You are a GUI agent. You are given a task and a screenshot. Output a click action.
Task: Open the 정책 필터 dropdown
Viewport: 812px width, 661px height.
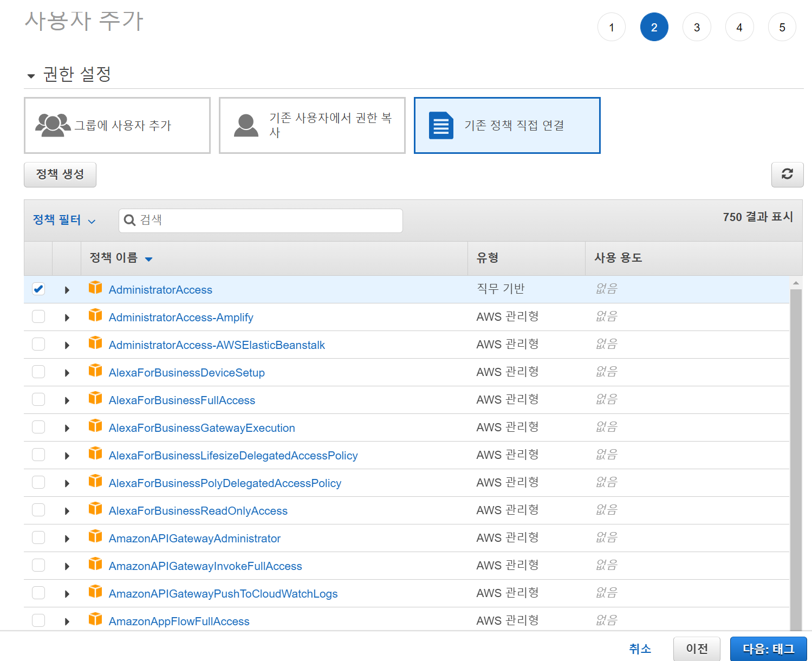(64, 220)
